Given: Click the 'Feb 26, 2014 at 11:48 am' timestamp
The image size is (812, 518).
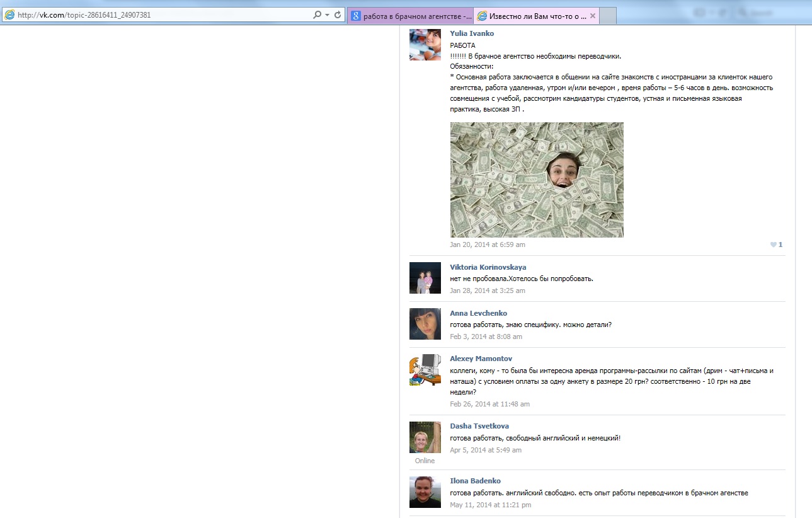Looking at the screenshot, I should [x=490, y=404].
